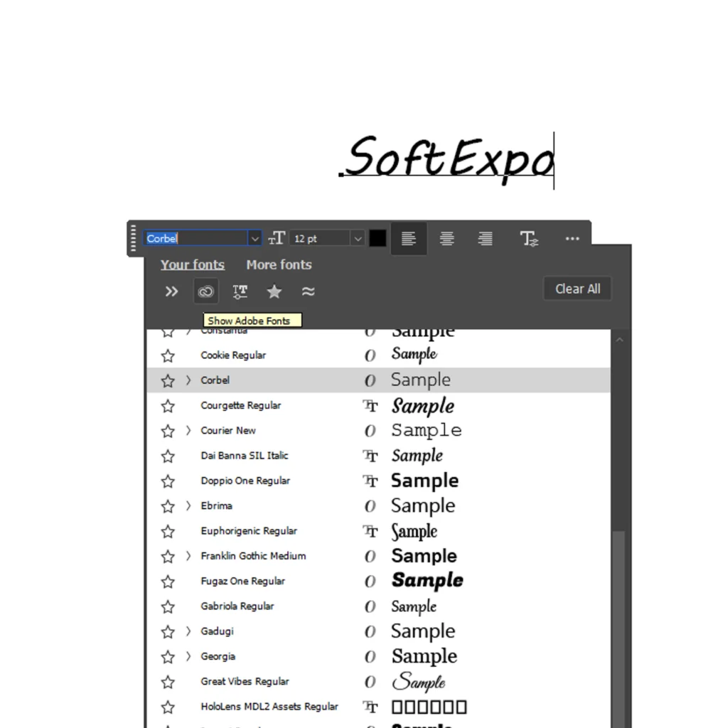Open the Your fonts view
The image size is (708, 728).
(192, 264)
